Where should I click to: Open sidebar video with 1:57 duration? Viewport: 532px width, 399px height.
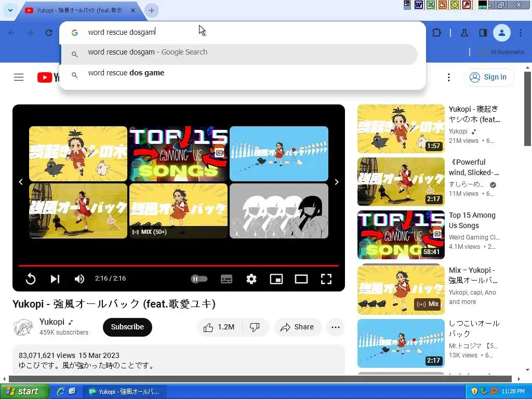pos(401,129)
